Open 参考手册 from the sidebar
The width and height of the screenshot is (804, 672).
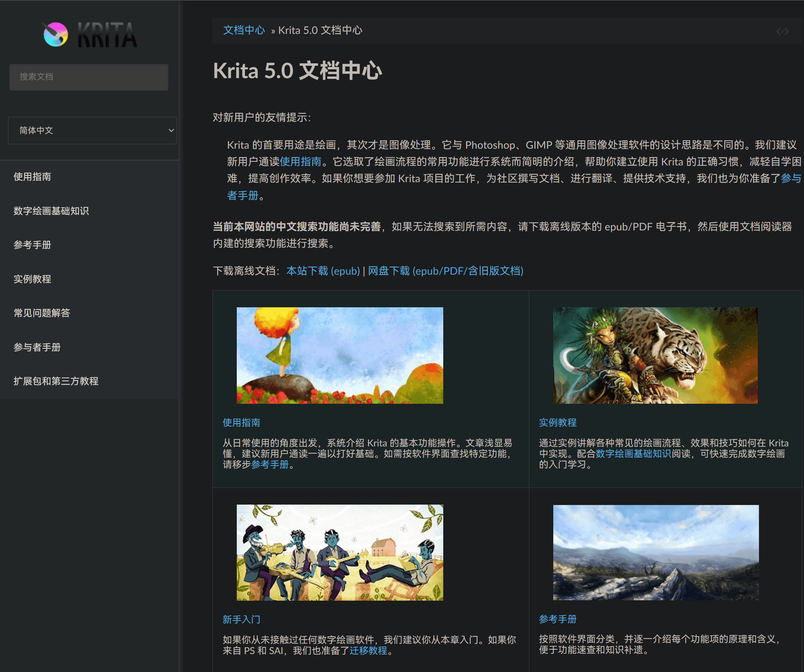pos(32,245)
